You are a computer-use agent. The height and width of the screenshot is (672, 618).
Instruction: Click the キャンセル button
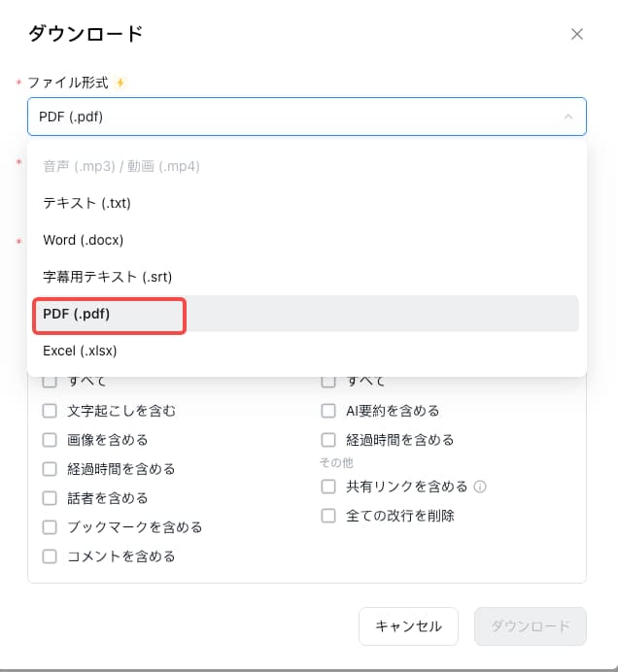coord(408,626)
